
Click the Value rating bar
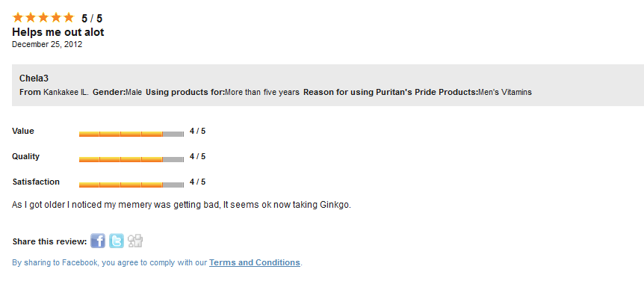point(131,134)
